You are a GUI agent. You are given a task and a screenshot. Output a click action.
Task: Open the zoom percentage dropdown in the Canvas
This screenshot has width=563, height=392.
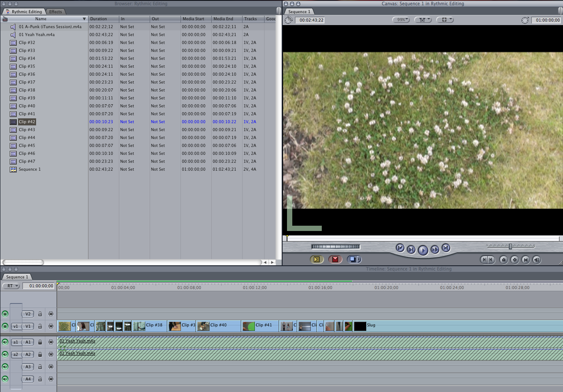point(401,19)
